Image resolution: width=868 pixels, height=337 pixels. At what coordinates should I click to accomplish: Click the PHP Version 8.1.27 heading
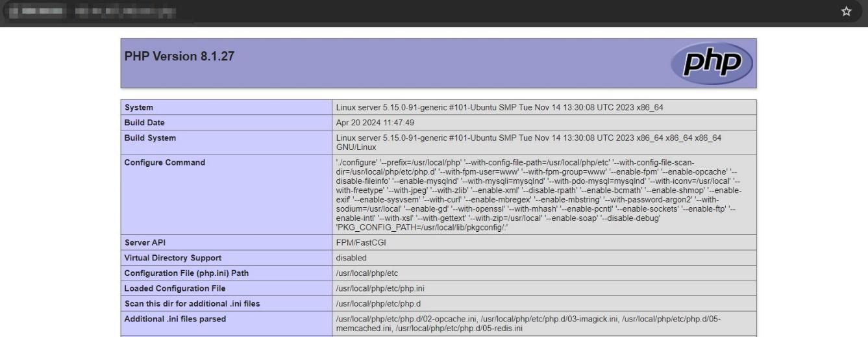(179, 56)
